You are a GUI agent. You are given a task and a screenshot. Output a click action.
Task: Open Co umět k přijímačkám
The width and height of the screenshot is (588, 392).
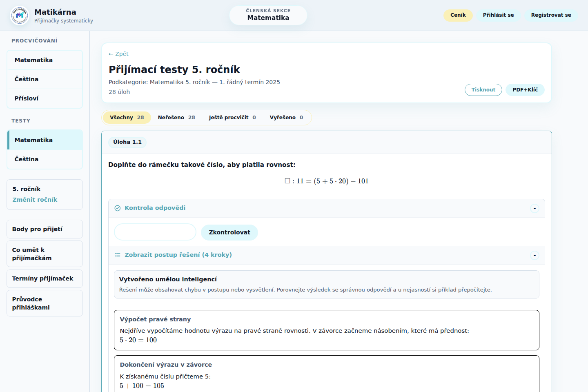coord(45,254)
